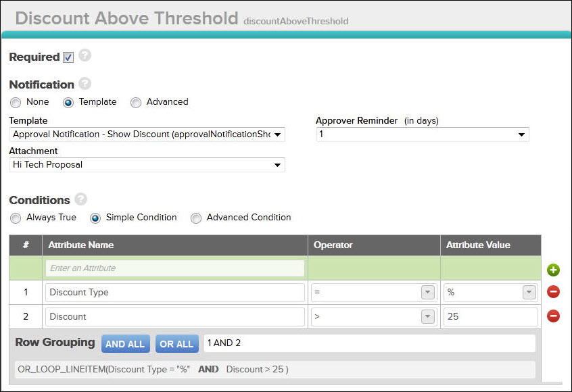Remove the Discount condition row
Image resolution: width=572 pixels, height=392 pixels.
pyautogui.click(x=553, y=316)
